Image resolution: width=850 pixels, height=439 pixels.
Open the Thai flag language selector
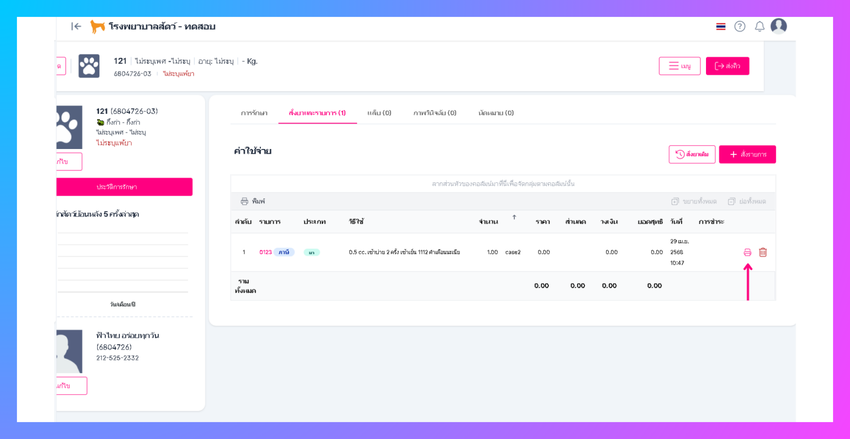tap(720, 27)
